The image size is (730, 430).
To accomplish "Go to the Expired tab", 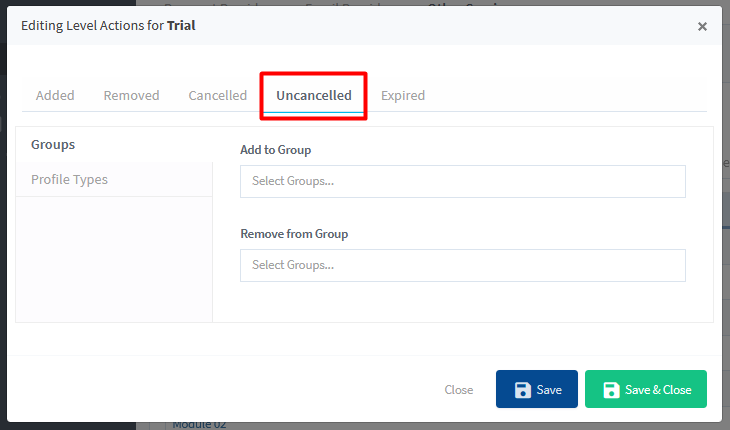I will tap(403, 95).
